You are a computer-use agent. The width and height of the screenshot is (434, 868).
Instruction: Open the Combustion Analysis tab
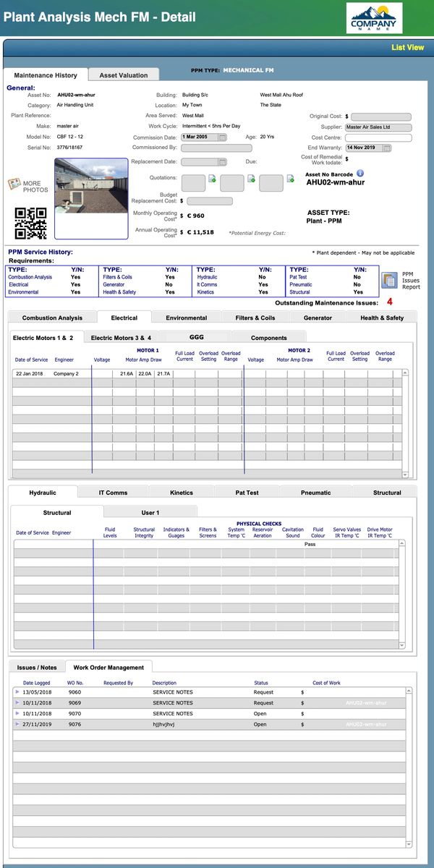52,318
